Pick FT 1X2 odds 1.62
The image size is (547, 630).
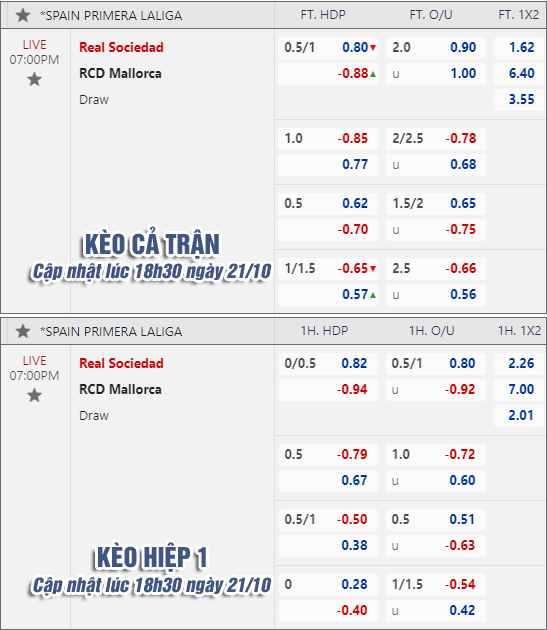coord(522,47)
